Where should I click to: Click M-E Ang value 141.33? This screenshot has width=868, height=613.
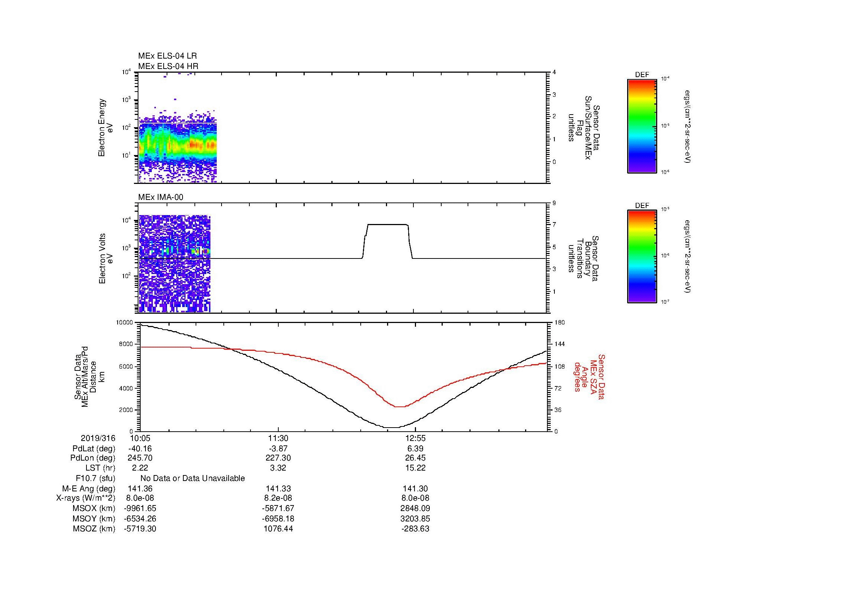click(x=278, y=488)
